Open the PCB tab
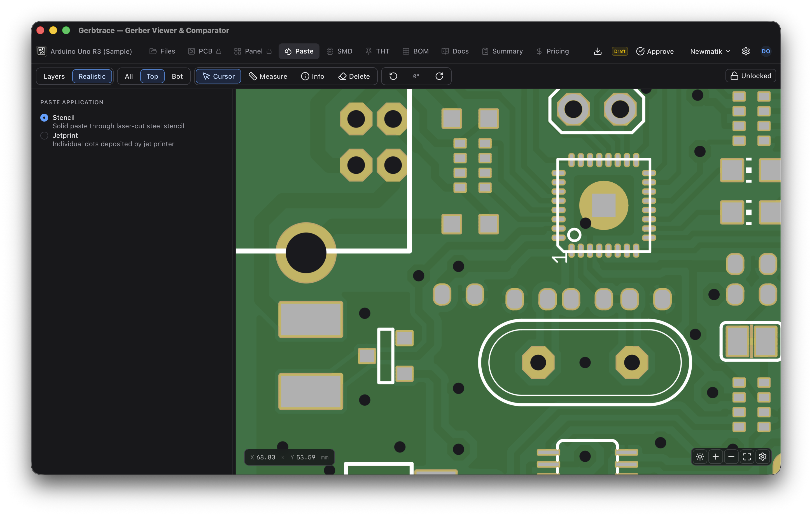812x516 pixels. click(x=205, y=51)
